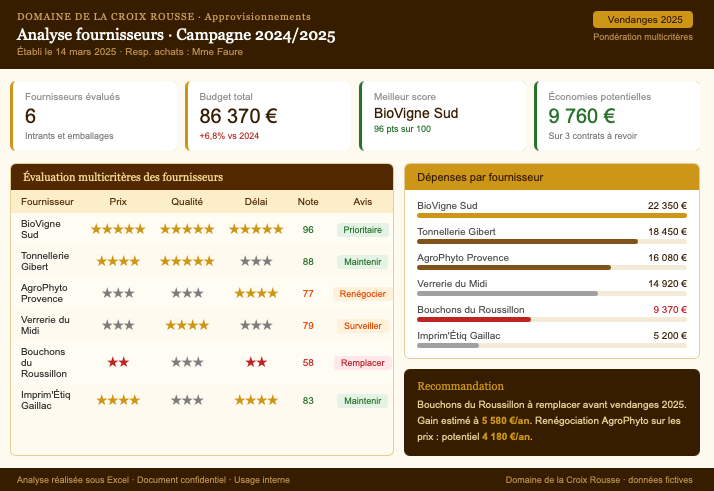Viewport: 714px width, 491px height.
Task: Click Tonnellerie Gibert price stars
Action: [x=118, y=261]
